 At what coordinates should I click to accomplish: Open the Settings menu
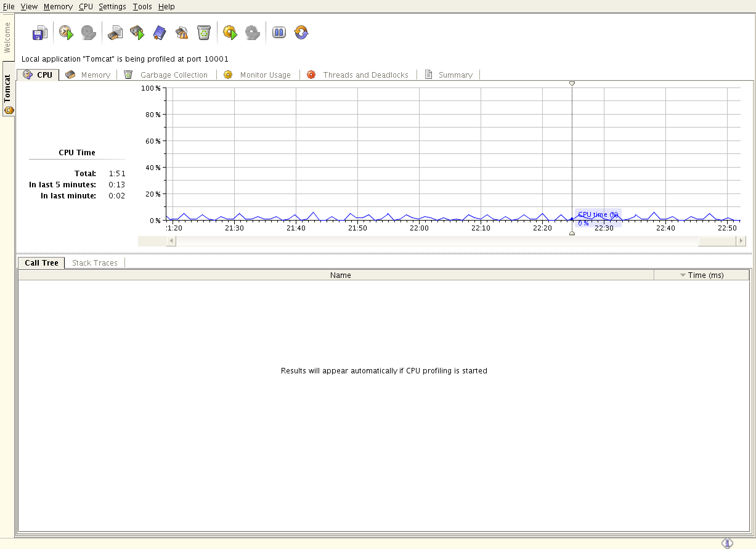tap(112, 7)
